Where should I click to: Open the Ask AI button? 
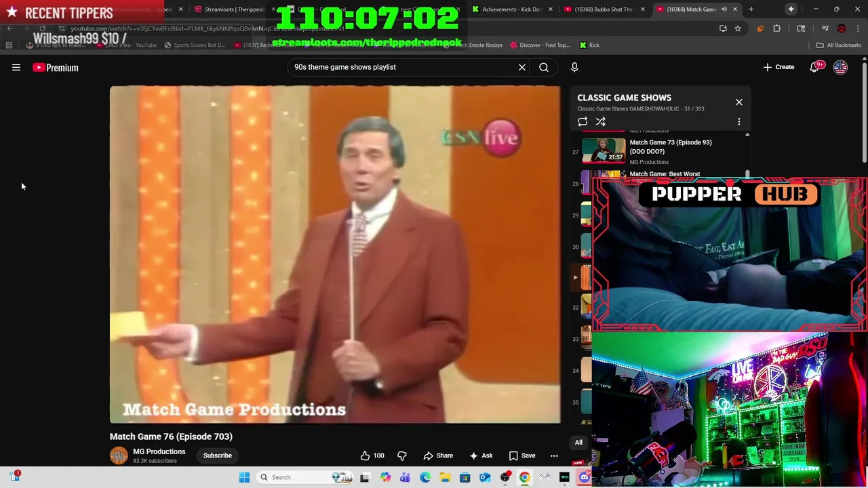[481, 455]
